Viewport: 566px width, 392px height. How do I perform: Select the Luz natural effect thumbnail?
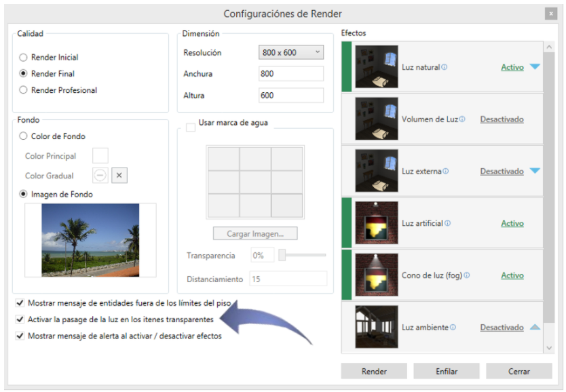coord(377,66)
